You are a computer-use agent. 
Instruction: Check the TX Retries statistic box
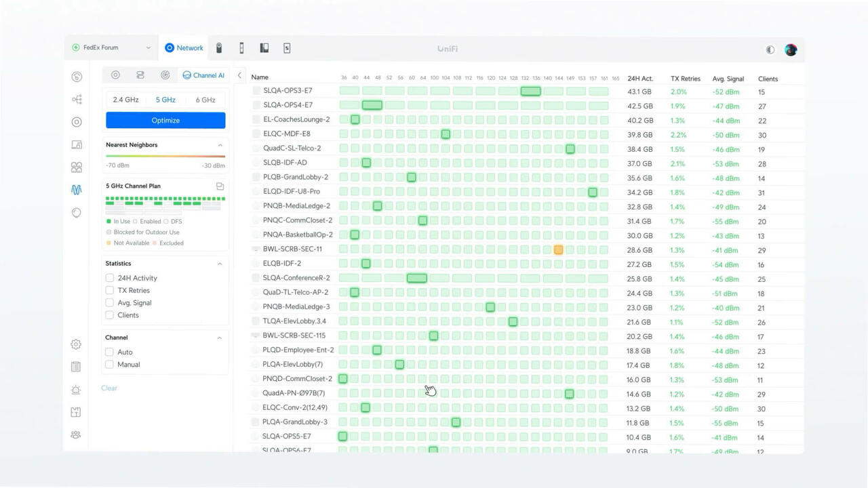[x=110, y=290]
